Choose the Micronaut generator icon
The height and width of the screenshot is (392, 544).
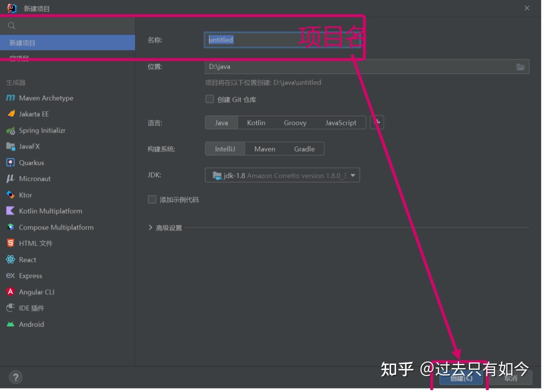(x=10, y=179)
